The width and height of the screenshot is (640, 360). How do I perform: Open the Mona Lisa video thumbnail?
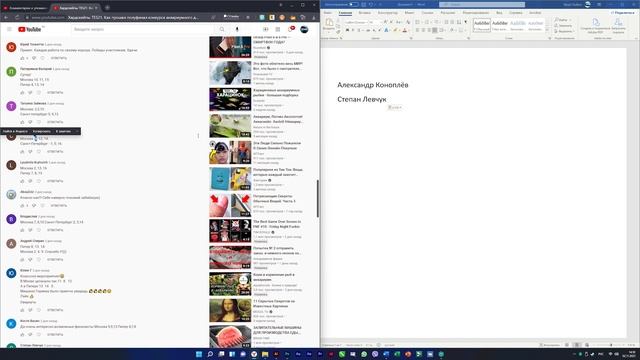click(x=230, y=310)
